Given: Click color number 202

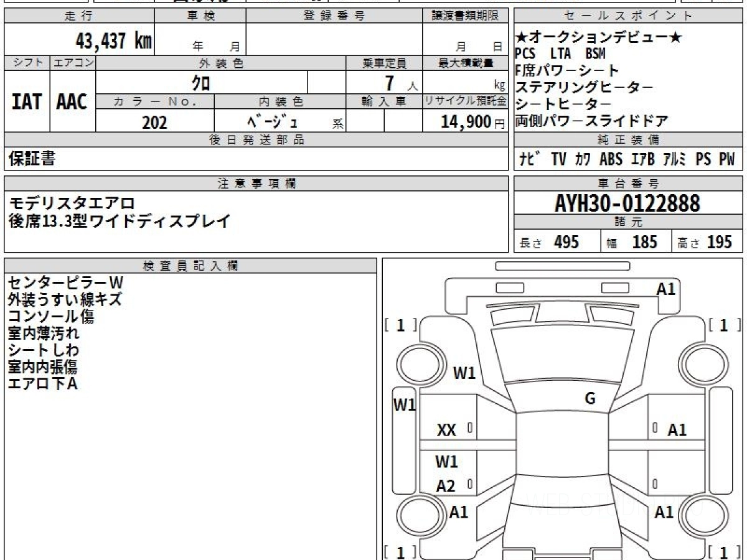Looking at the screenshot, I should coord(154,123).
